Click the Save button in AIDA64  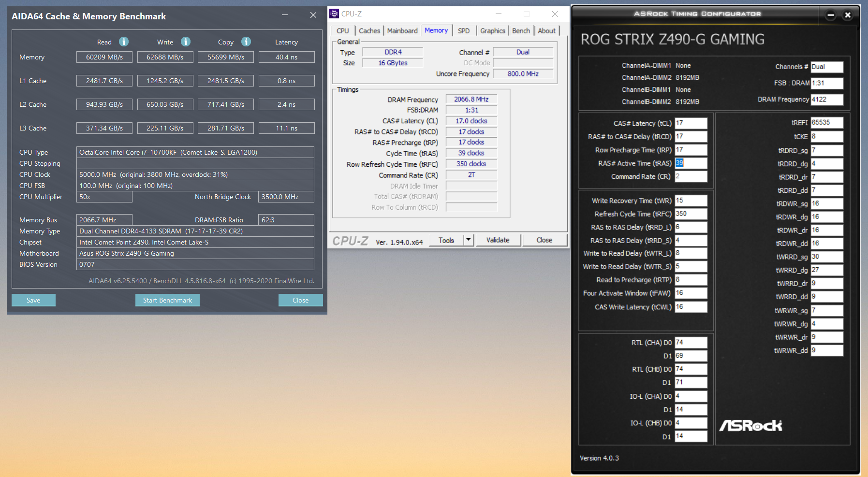(33, 300)
